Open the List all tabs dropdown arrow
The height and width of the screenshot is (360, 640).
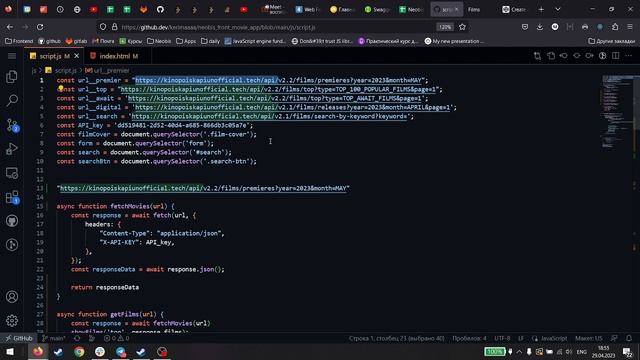click(x=558, y=9)
